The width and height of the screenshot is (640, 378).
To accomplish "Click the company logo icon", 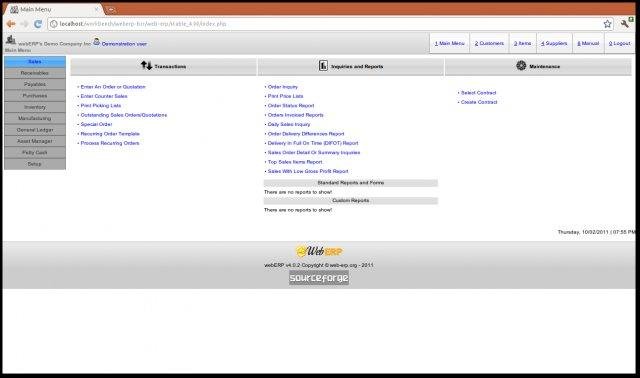I will point(11,40).
